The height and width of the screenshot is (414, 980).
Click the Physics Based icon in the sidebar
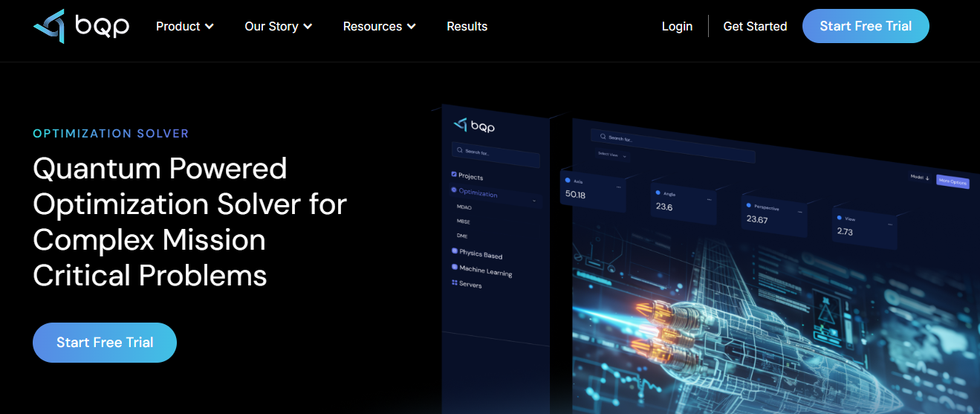[x=455, y=252]
